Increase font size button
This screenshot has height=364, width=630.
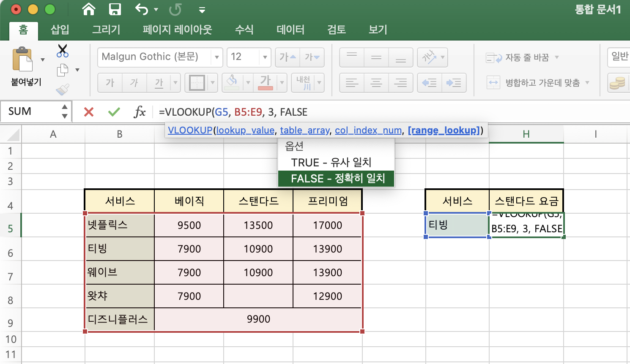tap(288, 57)
